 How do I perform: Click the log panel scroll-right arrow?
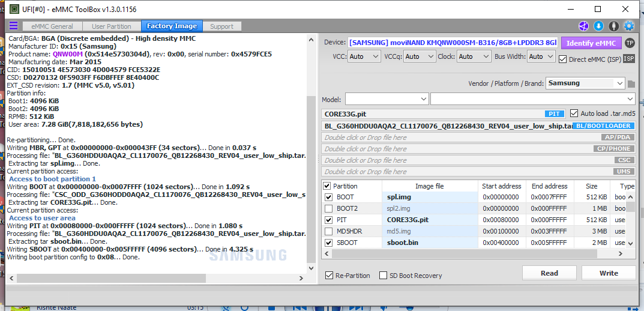[301, 278]
